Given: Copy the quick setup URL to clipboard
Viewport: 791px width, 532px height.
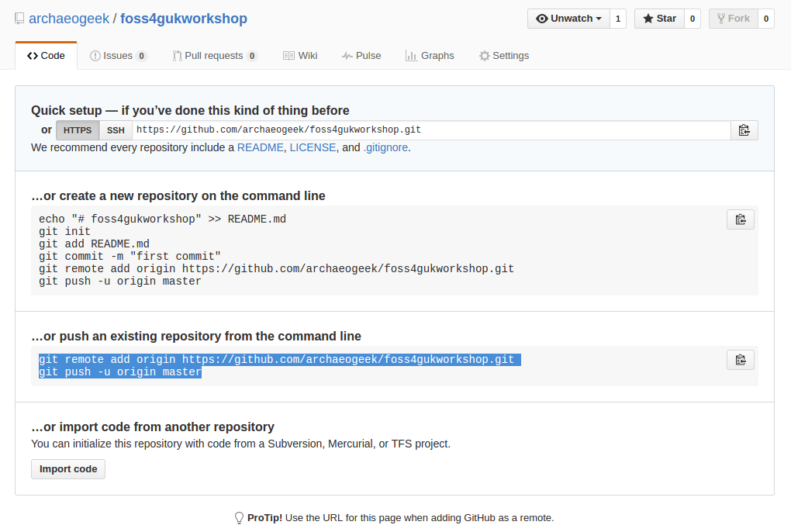Looking at the screenshot, I should 744,130.
